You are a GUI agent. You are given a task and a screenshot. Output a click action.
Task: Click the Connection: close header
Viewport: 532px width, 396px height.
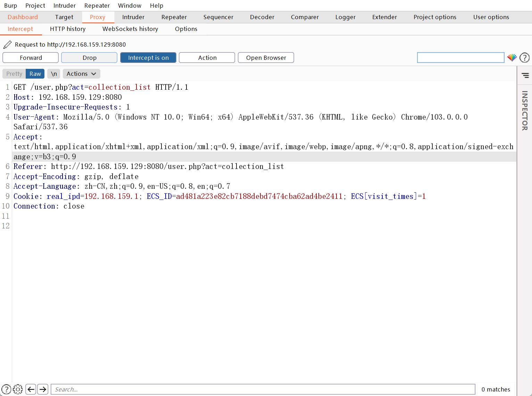[49, 206]
